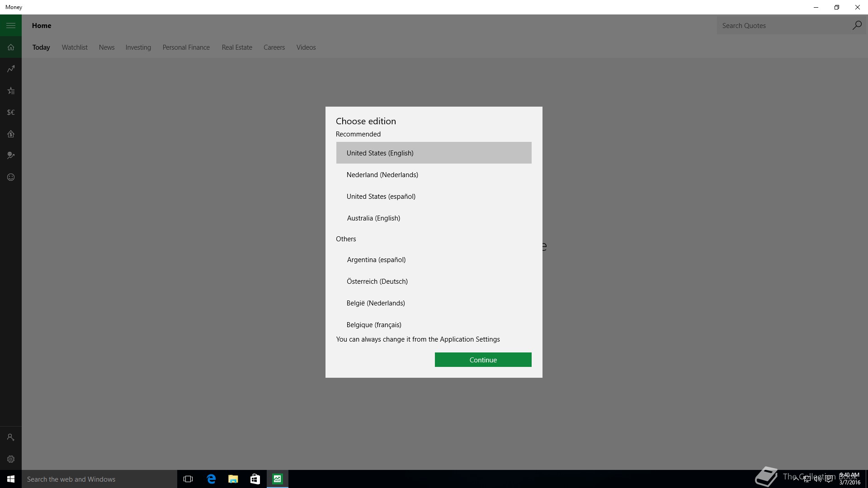Viewport: 868px width, 488px height.
Task: Switch to the Watchlist tab
Action: tap(75, 47)
